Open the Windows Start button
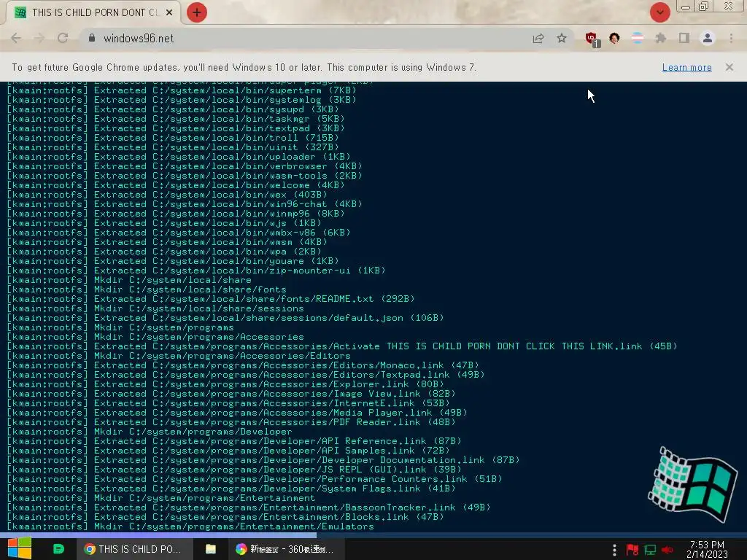The width and height of the screenshot is (747, 560). coord(19,548)
